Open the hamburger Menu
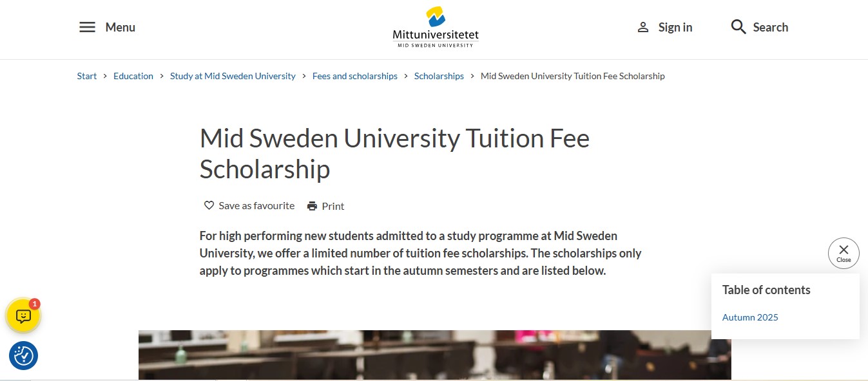 88,27
